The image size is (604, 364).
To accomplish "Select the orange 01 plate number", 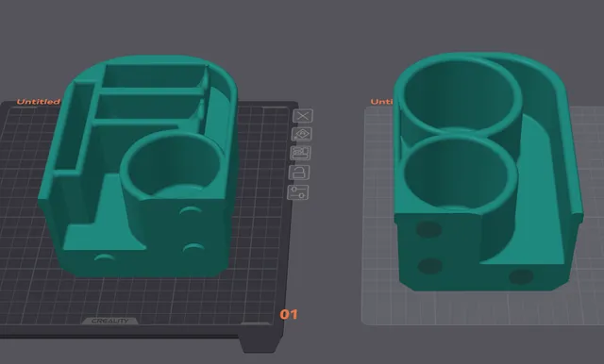I will pyautogui.click(x=289, y=314).
